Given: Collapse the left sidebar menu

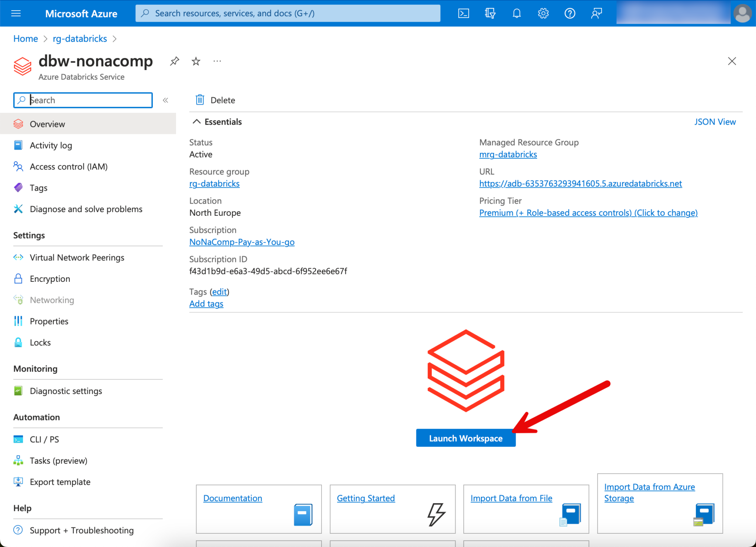Looking at the screenshot, I should tap(165, 100).
